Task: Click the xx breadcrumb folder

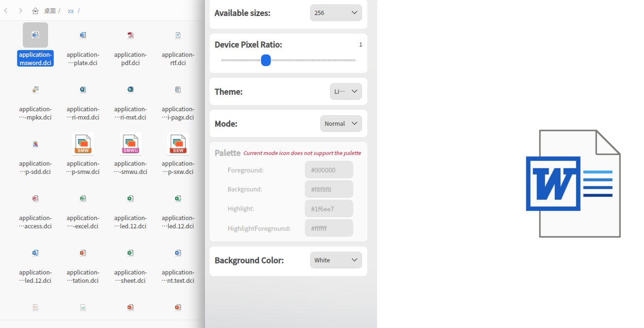Action: 71,11
